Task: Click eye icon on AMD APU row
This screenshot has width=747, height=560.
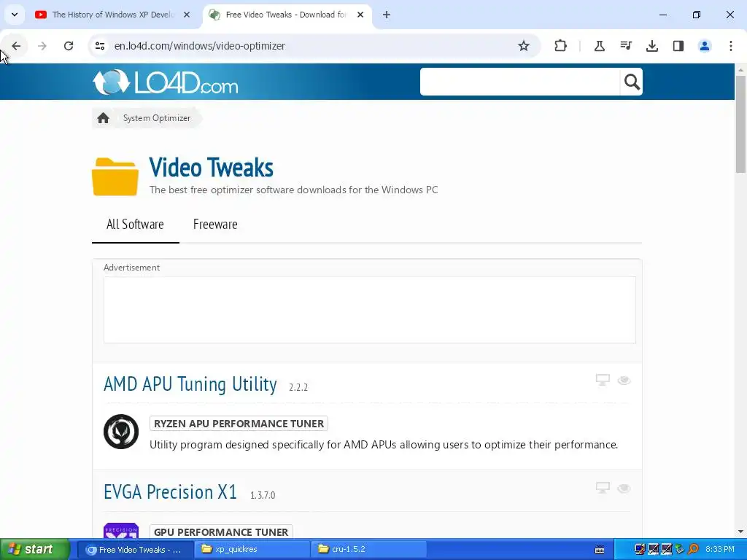Action: point(624,381)
